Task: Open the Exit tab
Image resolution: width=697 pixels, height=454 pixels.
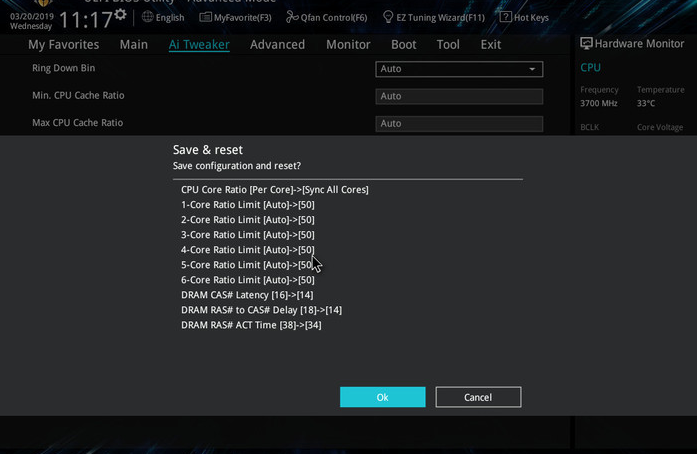Action: click(490, 45)
